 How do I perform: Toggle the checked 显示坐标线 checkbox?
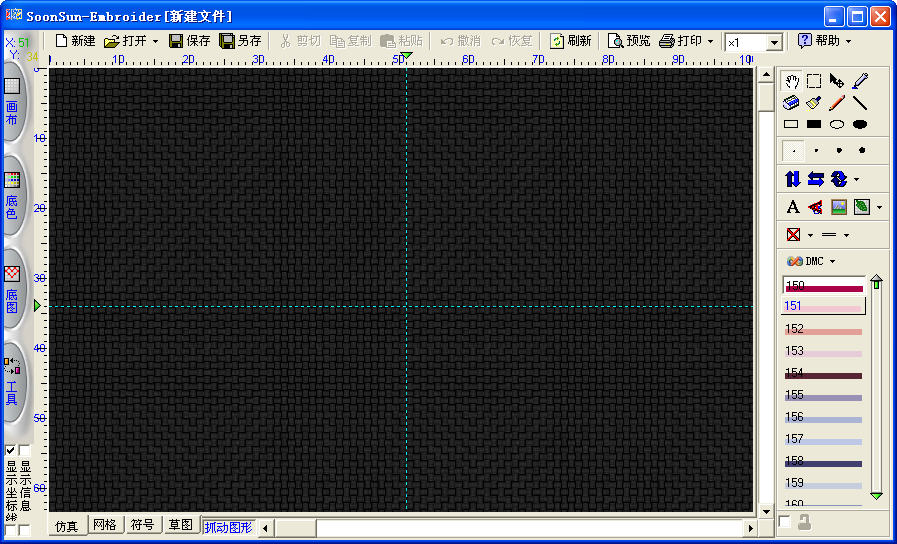click(11, 451)
